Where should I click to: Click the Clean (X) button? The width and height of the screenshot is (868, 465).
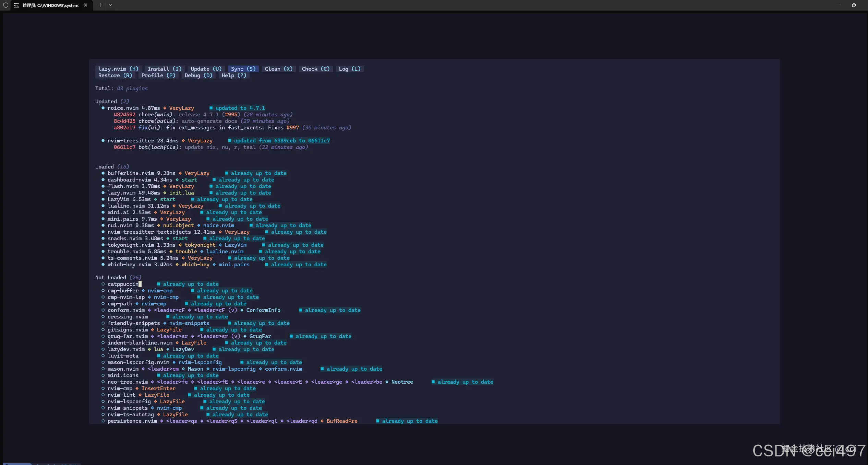278,69
